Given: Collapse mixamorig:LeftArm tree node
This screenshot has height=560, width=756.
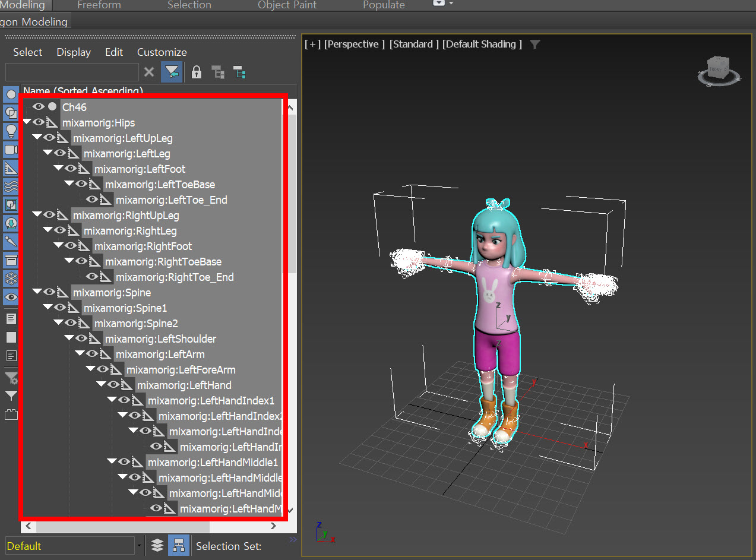Looking at the screenshot, I should click(x=80, y=353).
